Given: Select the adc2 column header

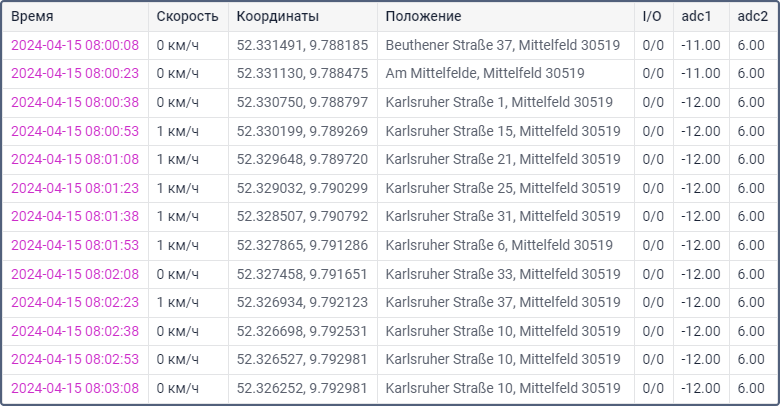Looking at the screenshot, I should click(751, 17).
